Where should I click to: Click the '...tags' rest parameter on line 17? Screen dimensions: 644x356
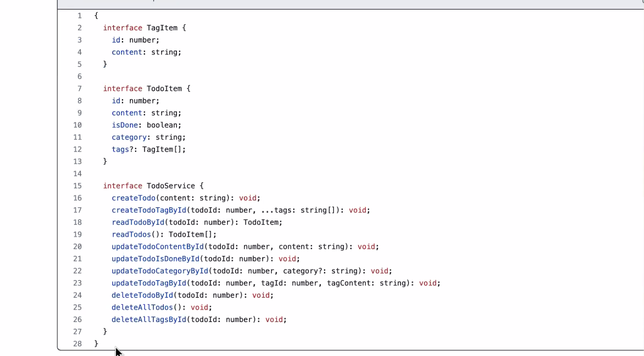pyautogui.click(x=276, y=210)
